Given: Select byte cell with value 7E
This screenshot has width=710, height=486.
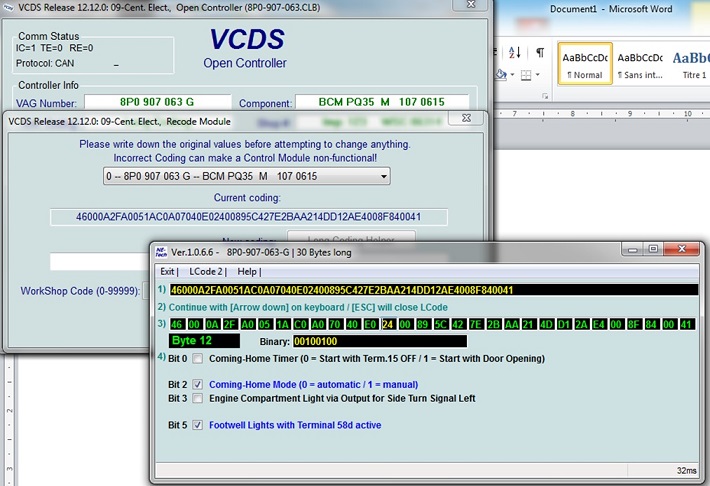Looking at the screenshot, I should [x=476, y=324].
